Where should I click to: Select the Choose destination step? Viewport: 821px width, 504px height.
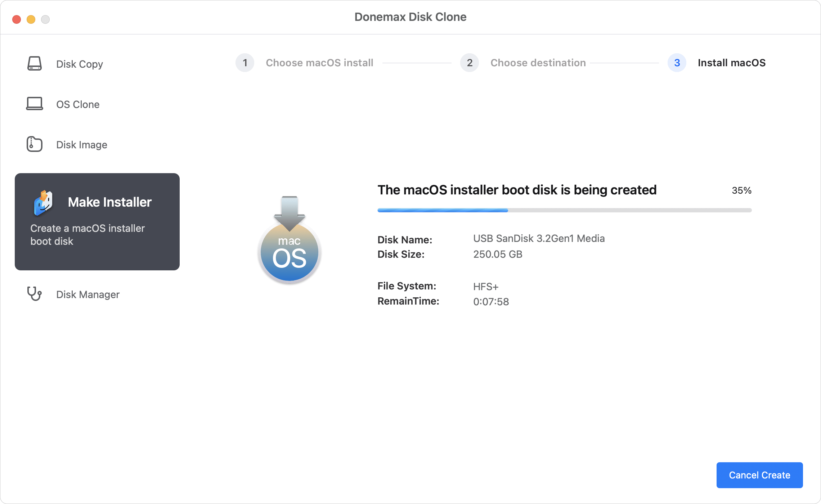[x=538, y=62]
